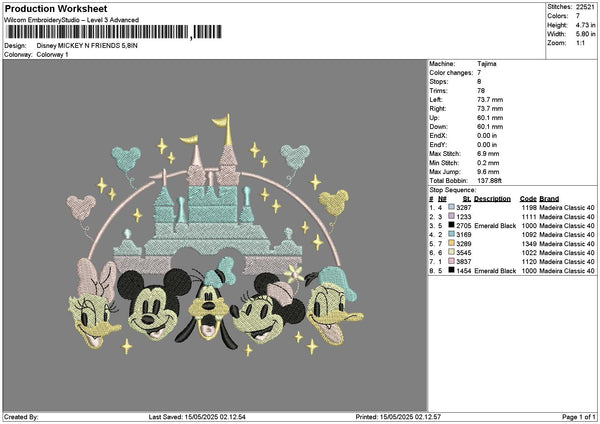Screen dimensions: 600x424
Task: Click thread code 1022
Action: [x=529, y=253]
